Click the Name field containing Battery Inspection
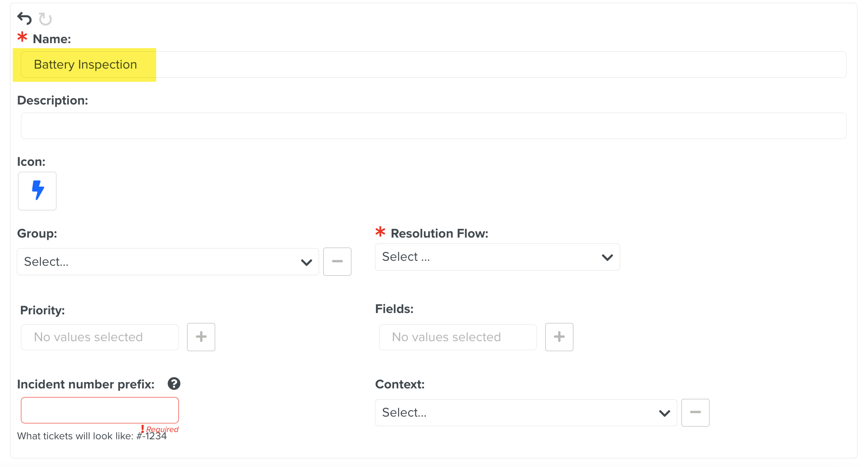The width and height of the screenshot is (868, 467). [434, 65]
